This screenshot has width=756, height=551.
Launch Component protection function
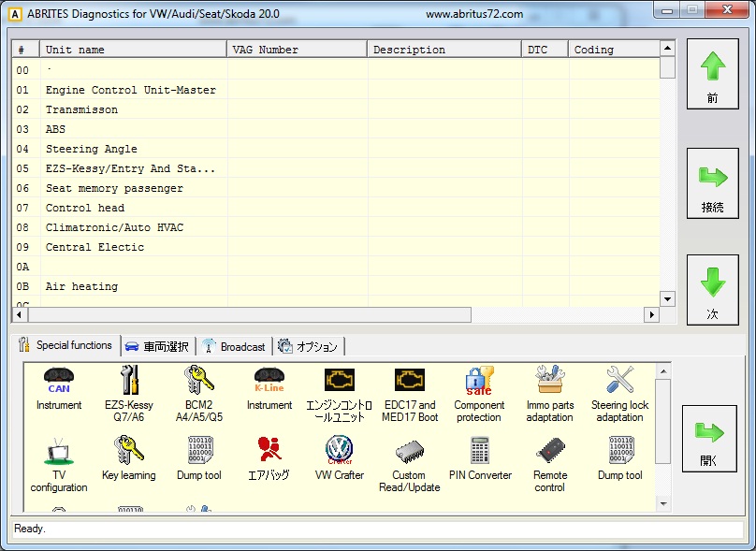coord(479,394)
